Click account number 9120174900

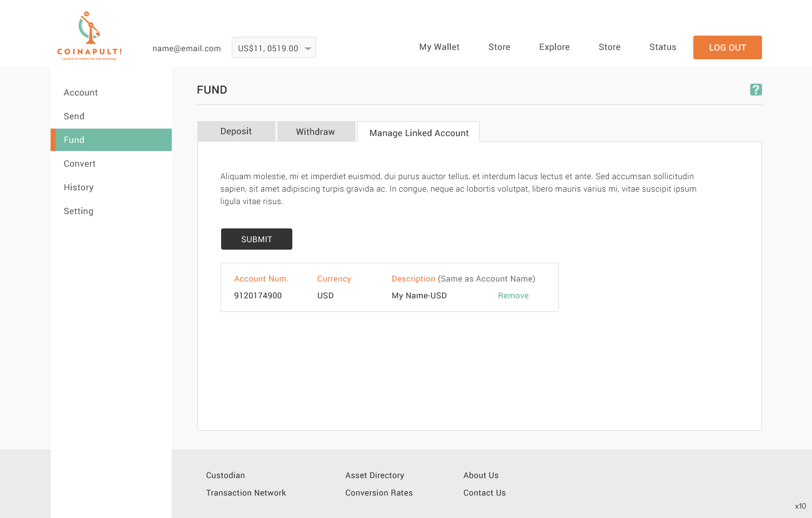[x=258, y=296]
